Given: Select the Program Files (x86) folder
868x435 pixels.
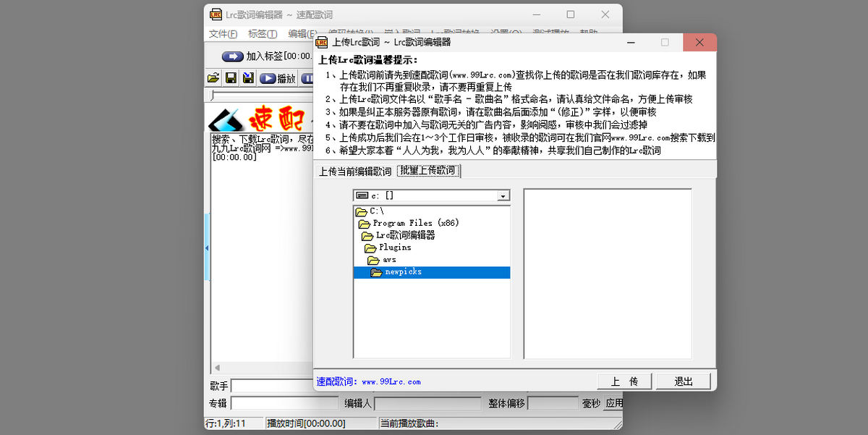Looking at the screenshot, I should tap(409, 223).
